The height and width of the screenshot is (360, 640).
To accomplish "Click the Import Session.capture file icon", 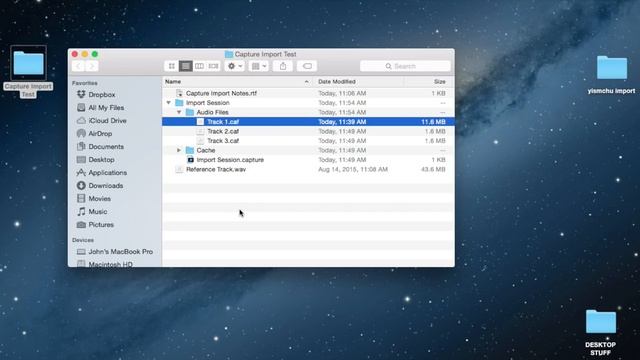I will [x=190, y=160].
